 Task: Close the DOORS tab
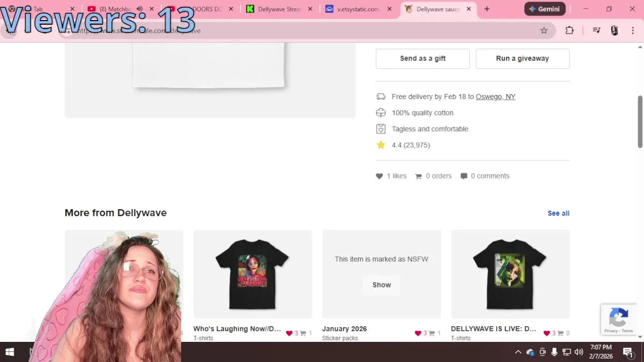coord(231,9)
